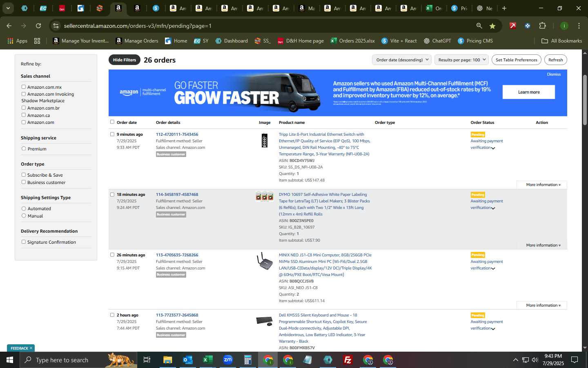Expand Awaiting payment verification for DYMO order

click(x=493, y=208)
